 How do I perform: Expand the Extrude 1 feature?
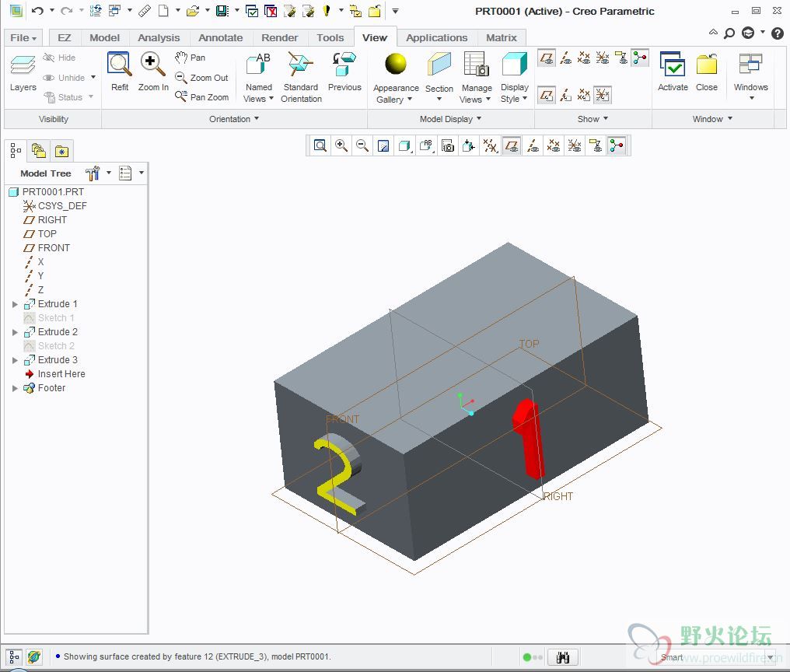pyautogui.click(x=15, y=304)
